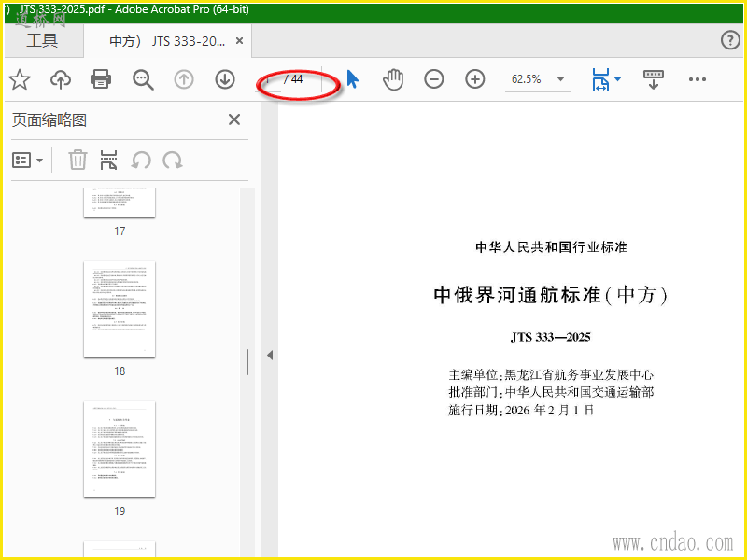Close the JTS 333-20... document tab

point(240,41)
